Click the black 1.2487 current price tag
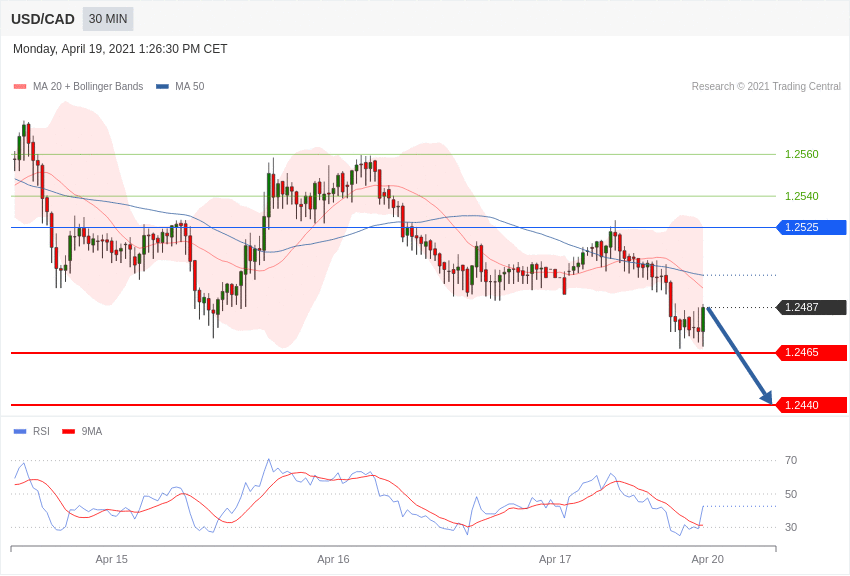 812,307
